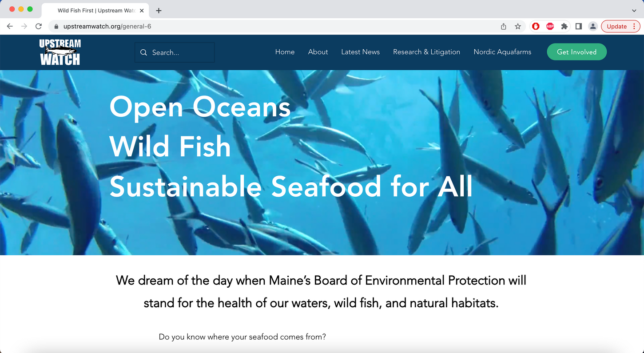Viewport: 644px width, 353px height.
Task: Toggle the browser side panel
Action: click(578, 26)
